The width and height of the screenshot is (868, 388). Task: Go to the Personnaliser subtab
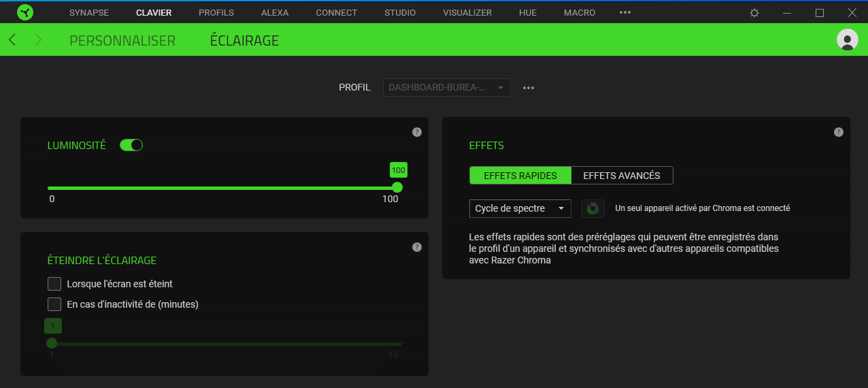pyautogui.click(x=122, y=41)
